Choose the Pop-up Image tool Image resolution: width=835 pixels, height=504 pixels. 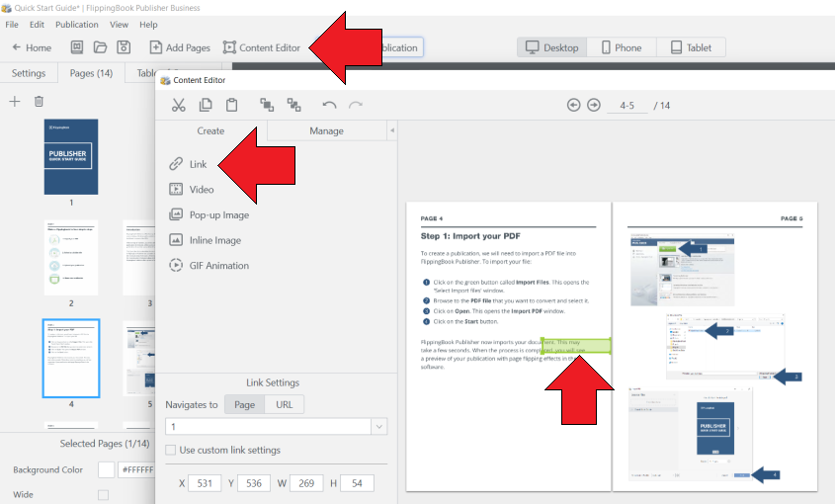click(209, 214)
